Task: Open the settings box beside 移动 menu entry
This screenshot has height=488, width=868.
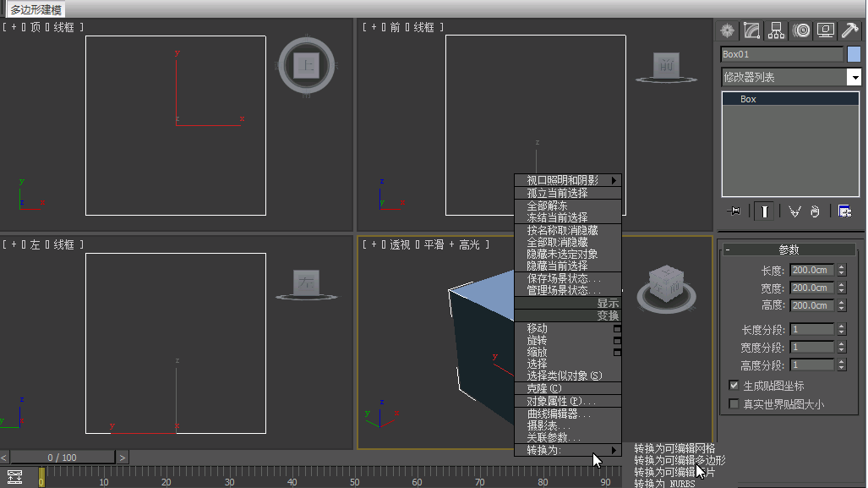Action: click(x=617, y=329)
